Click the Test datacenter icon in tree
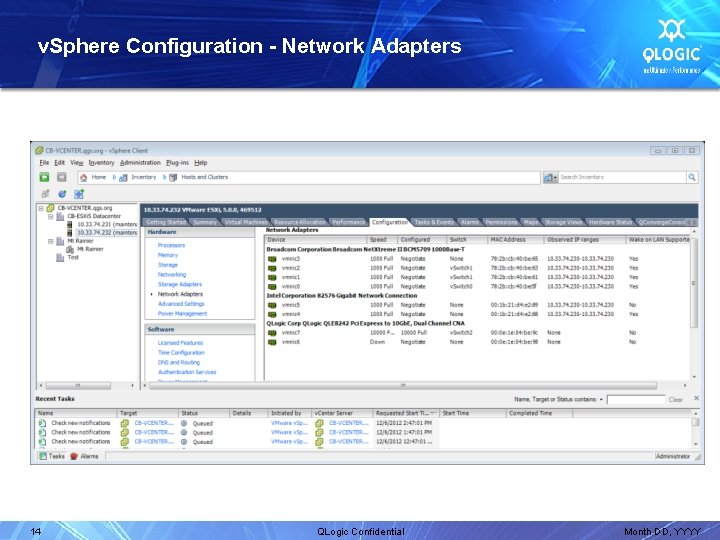The width and height of the screenshot is (720, 540). (x=60, y=258)
